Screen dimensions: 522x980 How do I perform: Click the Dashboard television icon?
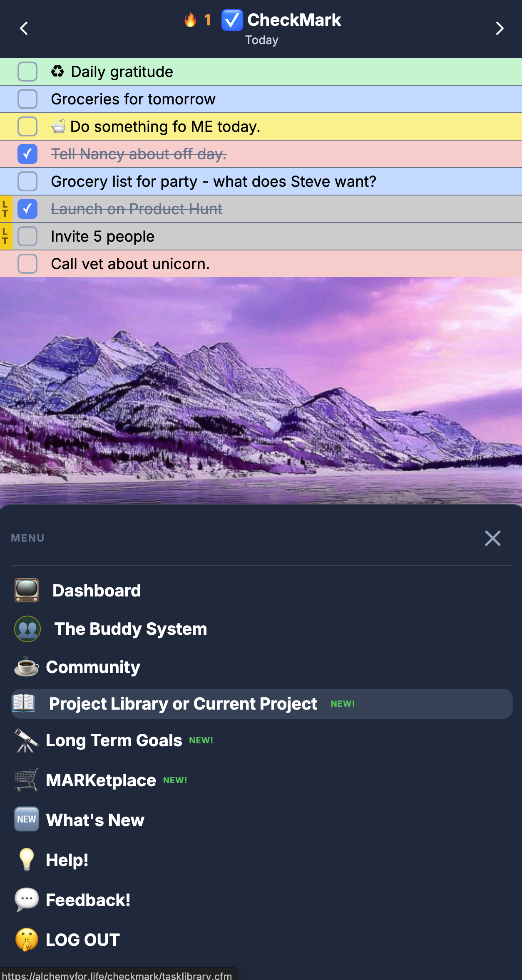(27, 590)
